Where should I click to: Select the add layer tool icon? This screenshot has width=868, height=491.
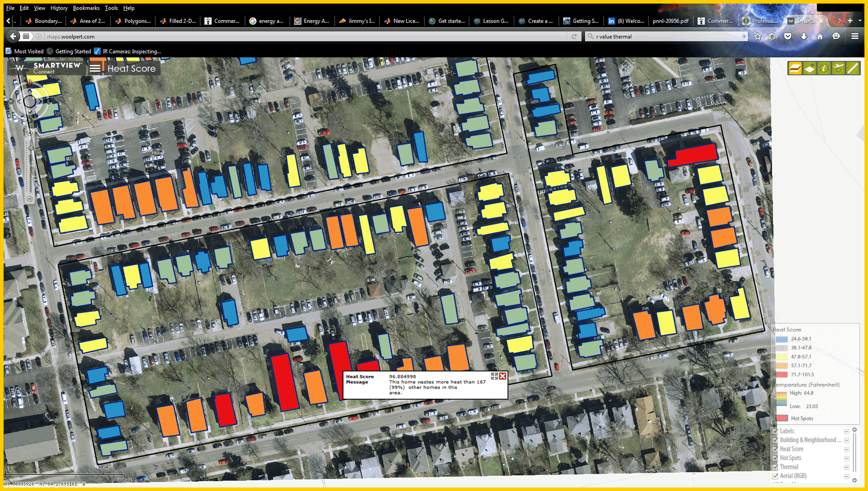809,68
